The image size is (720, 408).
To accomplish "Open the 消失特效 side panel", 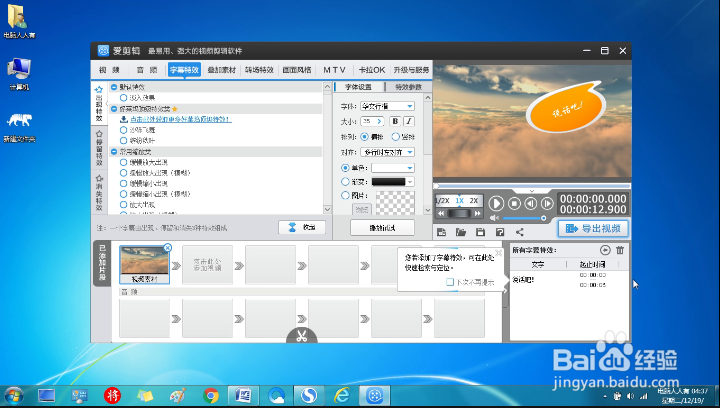I will click(99, 192).
